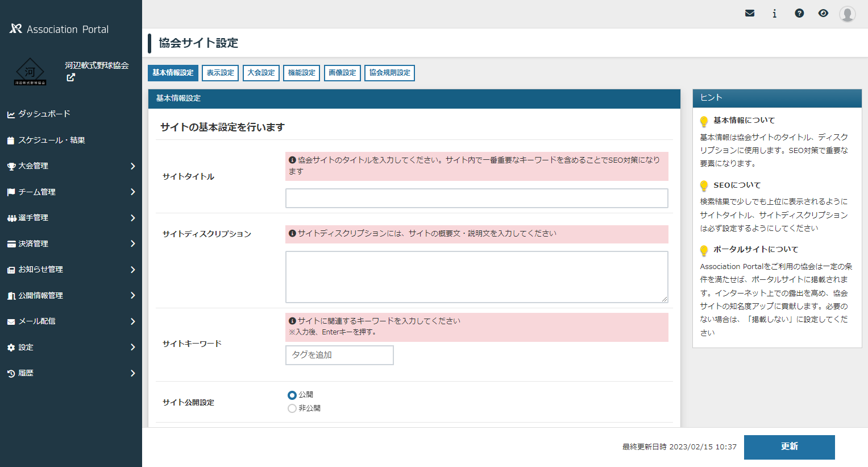Click the site preview eye icon

[x=823, y=13]
